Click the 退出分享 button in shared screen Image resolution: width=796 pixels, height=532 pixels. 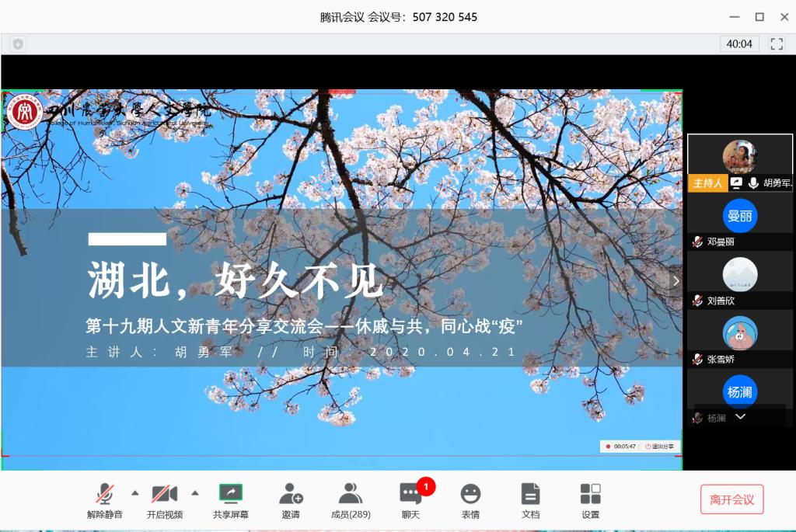pos(661,447)
